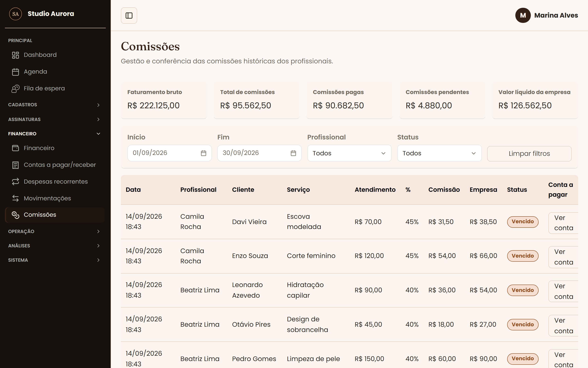Click the Fim date field
Screen dimensions: 588x368
[x=259, y=153]
